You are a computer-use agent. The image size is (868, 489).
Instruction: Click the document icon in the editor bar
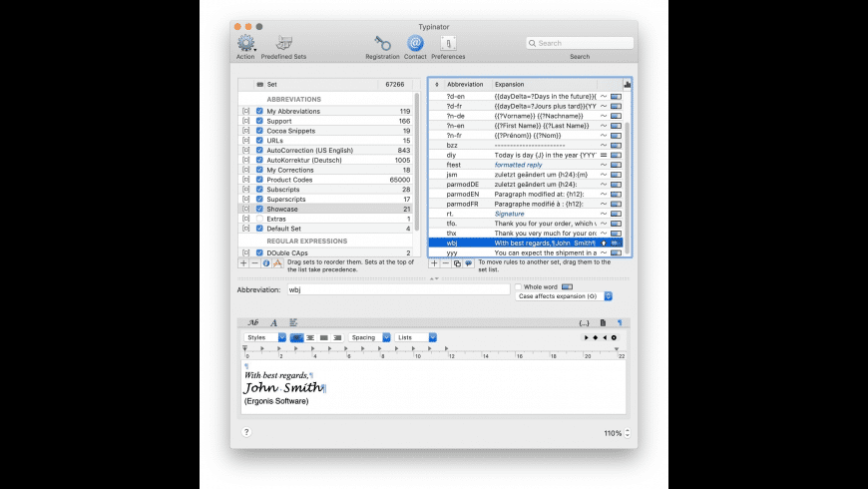603,322
